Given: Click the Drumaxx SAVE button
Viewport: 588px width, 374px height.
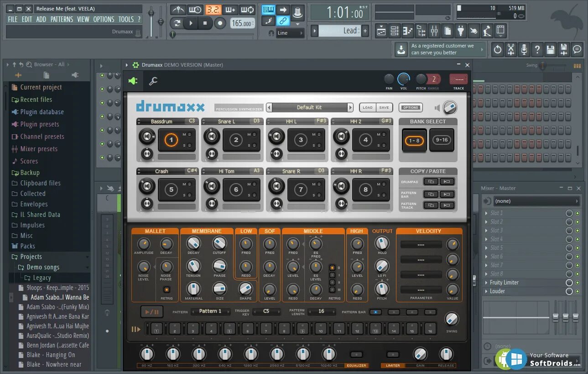Looking at the screenshot, I should coord(384,108).
